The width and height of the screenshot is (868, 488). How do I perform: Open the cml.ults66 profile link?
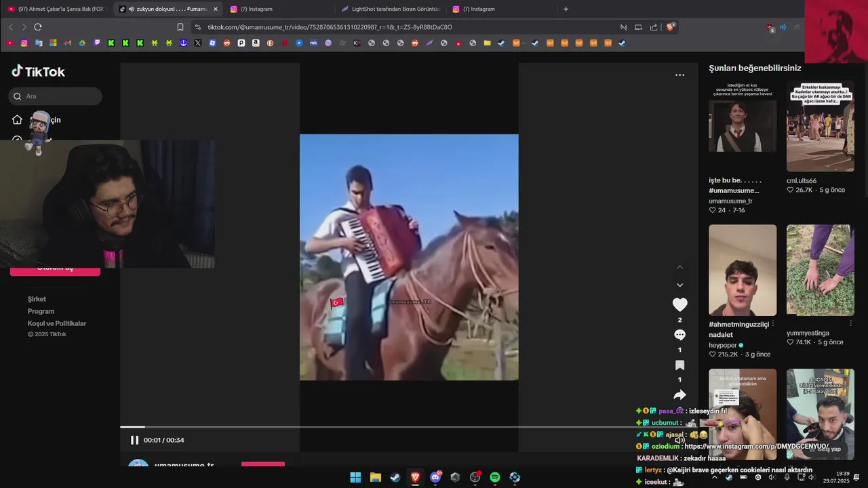(802, 181)
